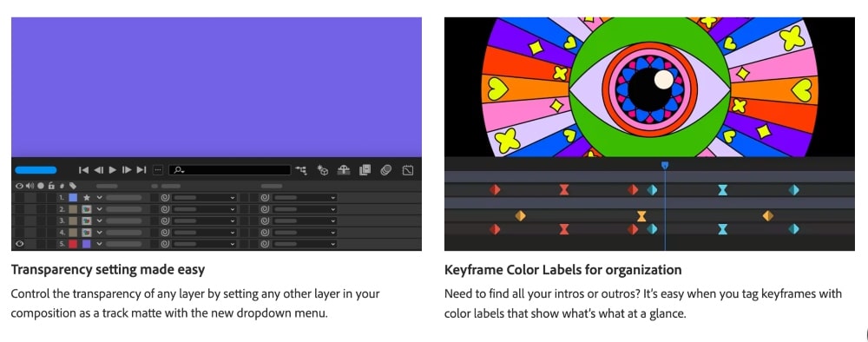Expand layer 1 with its chevron
Viewport: 868px width, 342px height.
(x=100, y=197)
